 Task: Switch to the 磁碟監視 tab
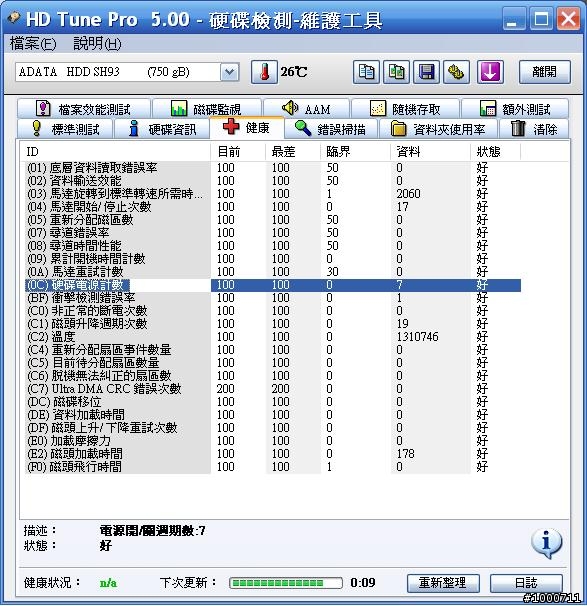(207, 109)
